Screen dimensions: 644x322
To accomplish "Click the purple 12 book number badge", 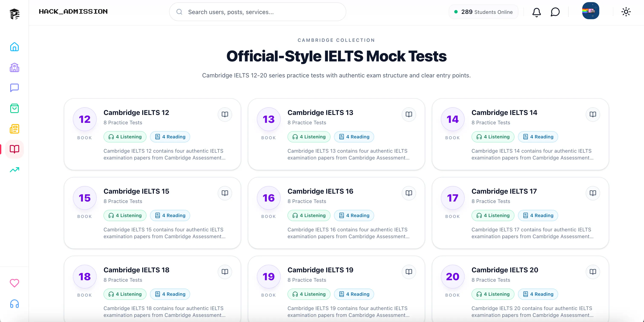I will point(85,119).
